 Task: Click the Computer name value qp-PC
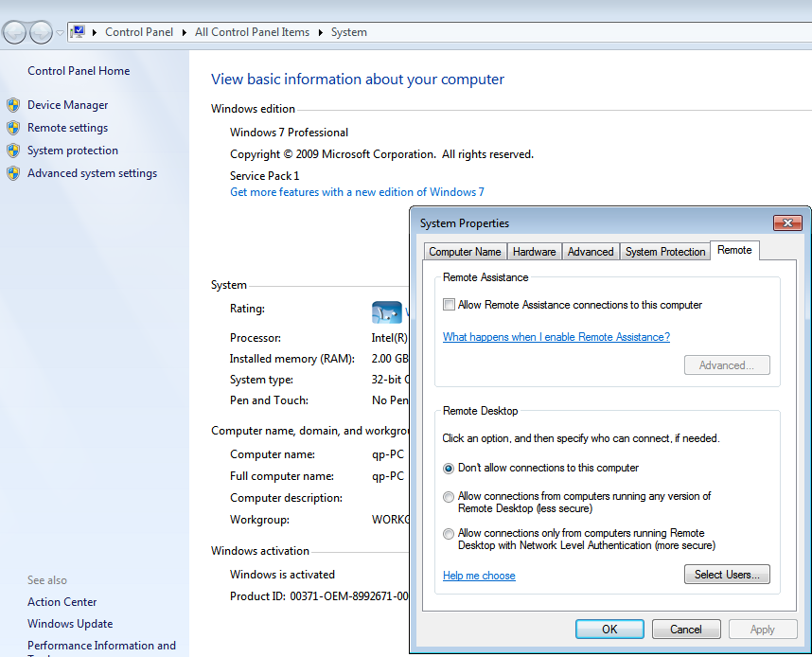point(388,454)
